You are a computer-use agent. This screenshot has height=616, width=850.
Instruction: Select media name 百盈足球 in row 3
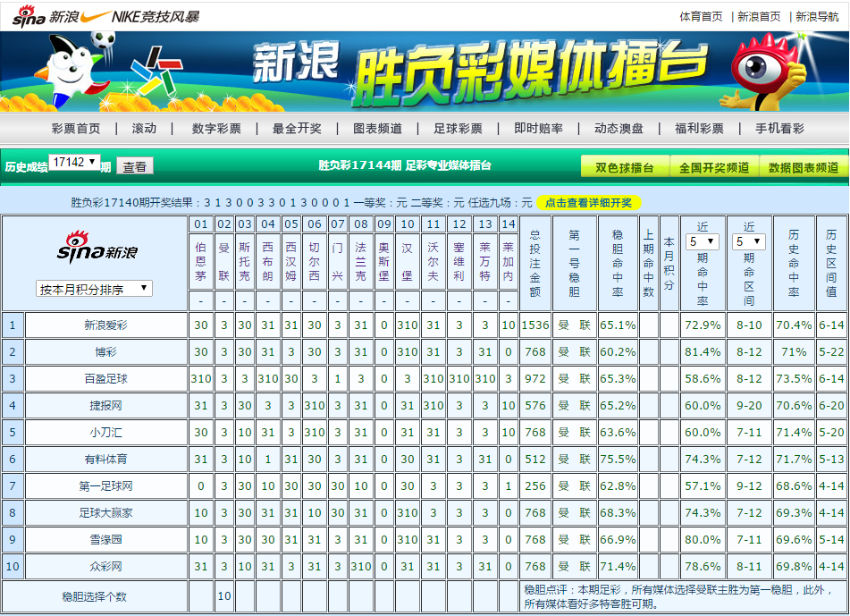point(105,378)
